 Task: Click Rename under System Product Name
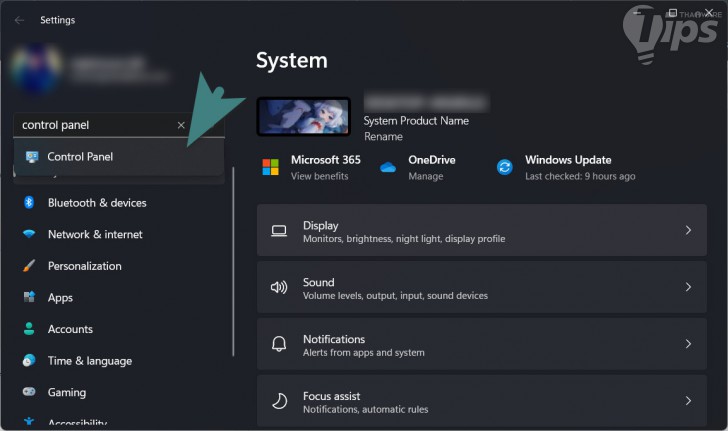pyautogui.click(x=384, y=137)
